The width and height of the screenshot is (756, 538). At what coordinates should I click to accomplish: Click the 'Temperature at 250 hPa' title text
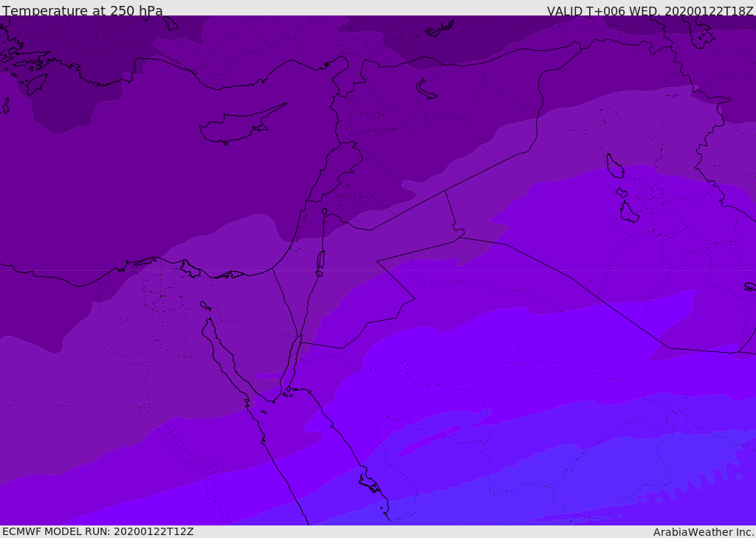[x=83, y=10]
